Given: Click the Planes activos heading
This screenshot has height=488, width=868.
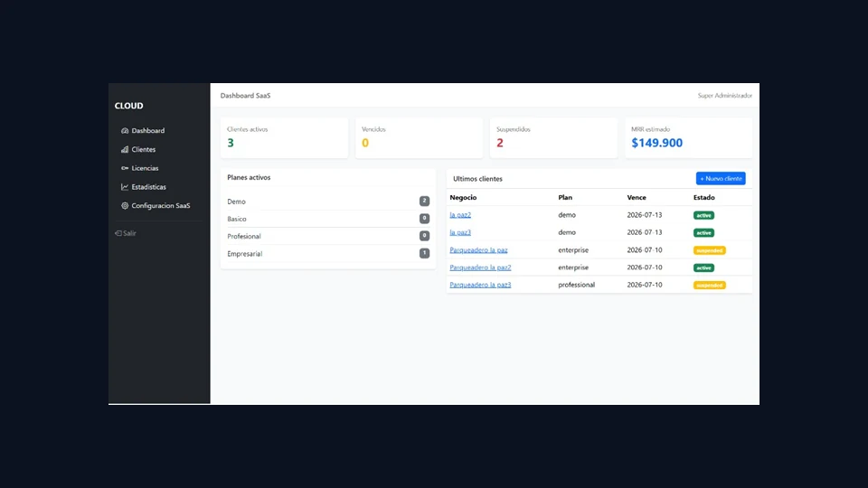Looking at the screenshot, I should pos(249,178).
